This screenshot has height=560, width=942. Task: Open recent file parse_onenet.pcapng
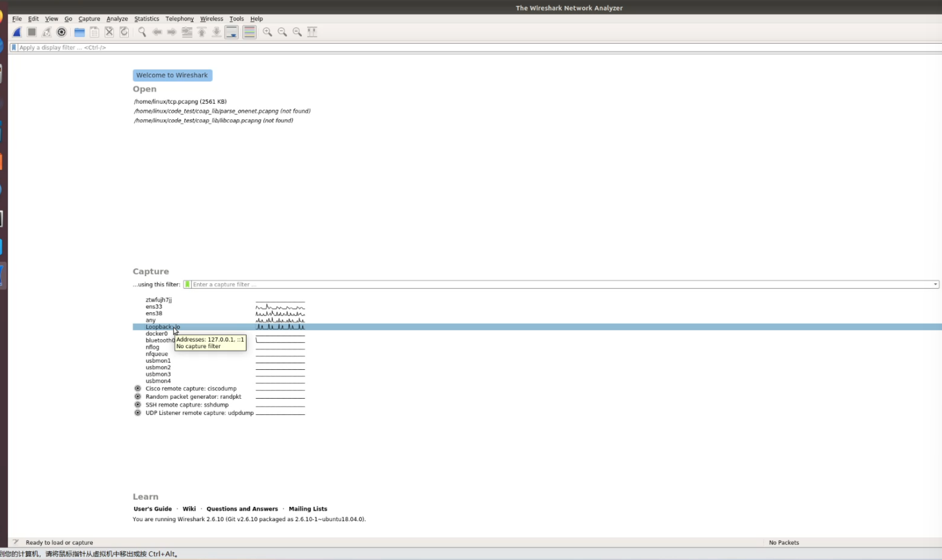(222, 111)
